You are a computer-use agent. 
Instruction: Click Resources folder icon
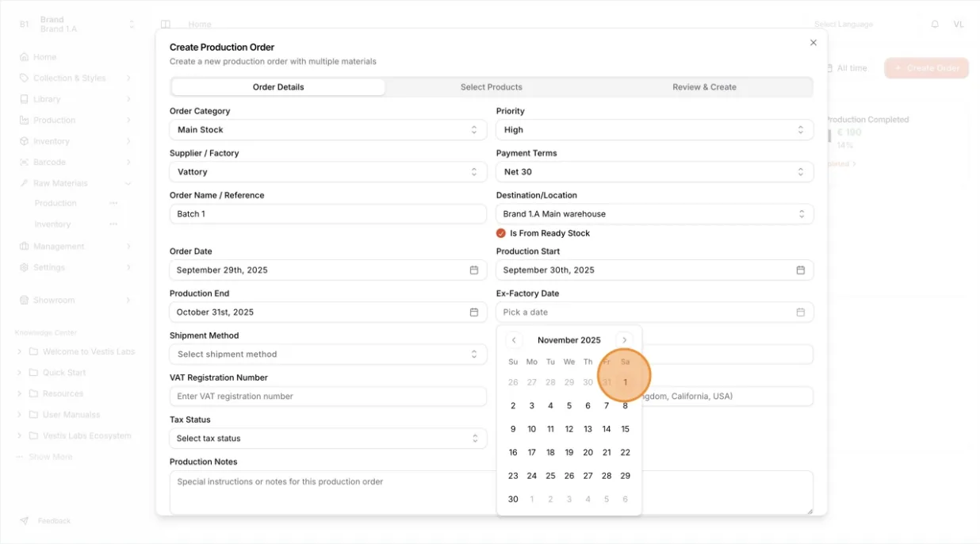pyautogui.click(x=34, y=393)
